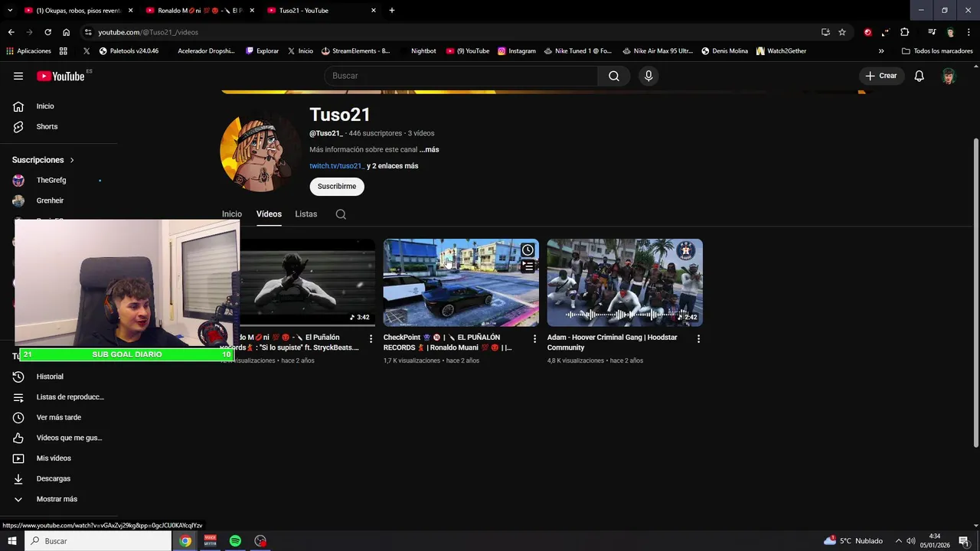Open Watch2Gether bookmark
Viewport: 980px width, 551px height.
(x=781, y=51)
